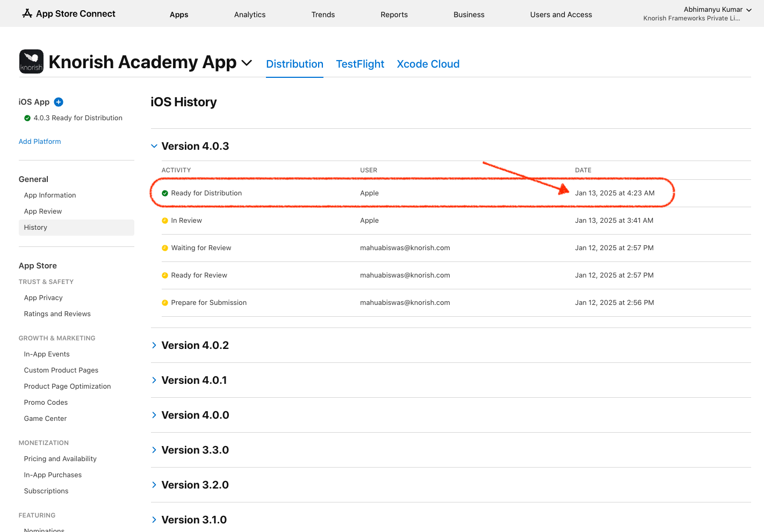Click the date 'Jan 13, 2025 at 4:23 AM'
The height and width of the screenshot is (532, 764).
[x=615, y=193]
